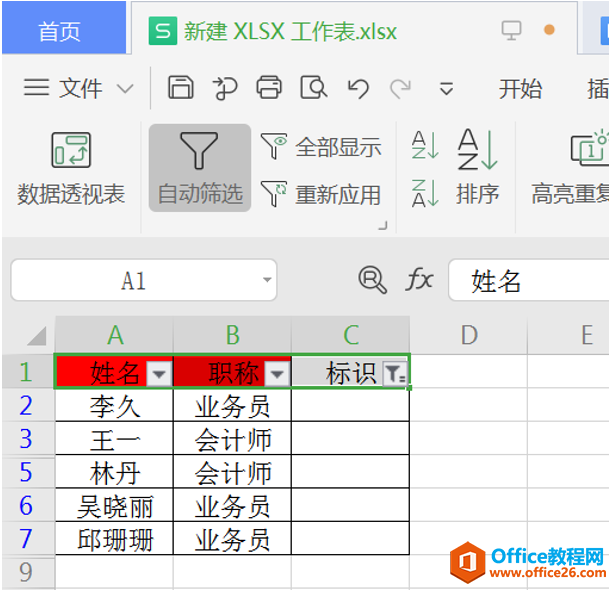Expand the 文件 dropdown chevron

[x=125, y=89]
